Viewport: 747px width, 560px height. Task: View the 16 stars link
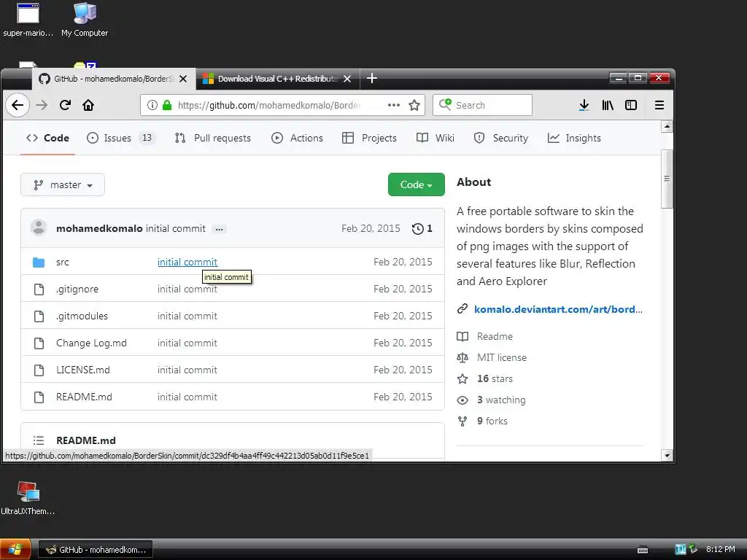495,378
